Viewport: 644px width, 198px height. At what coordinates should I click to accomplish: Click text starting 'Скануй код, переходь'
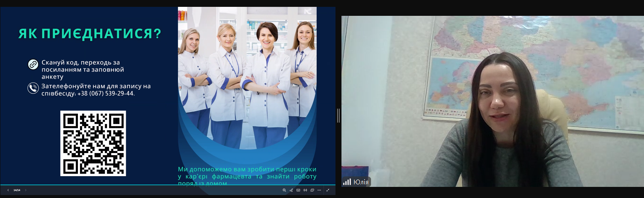tap(83, 69)
